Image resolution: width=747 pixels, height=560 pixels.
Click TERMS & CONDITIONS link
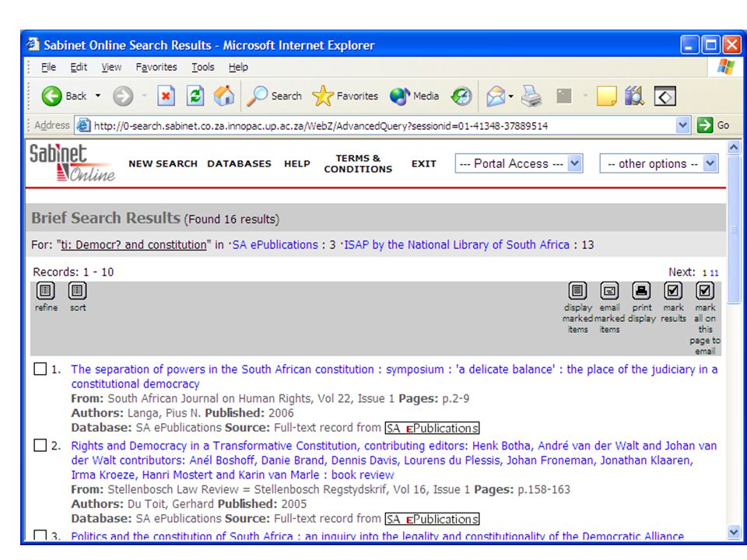(358, 163)
